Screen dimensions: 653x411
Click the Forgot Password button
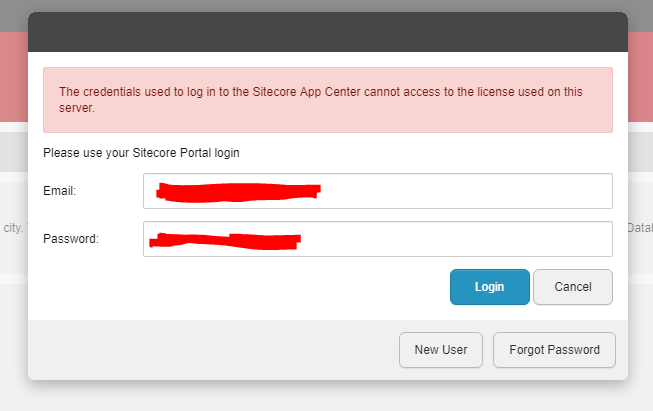coord(554,350)
